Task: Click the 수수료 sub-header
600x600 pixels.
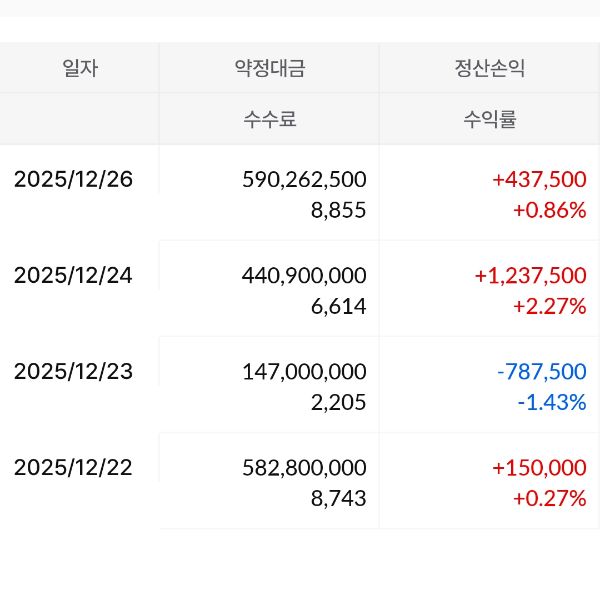Action: pos(269,120)
